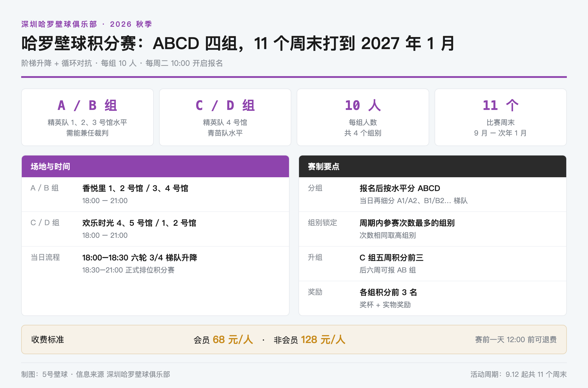This screenshot has width=588, height=388.
Task: Click the header '深圳哈罗壁球俱乐部 · 2026 秋季'
Action: pos(86,24)
